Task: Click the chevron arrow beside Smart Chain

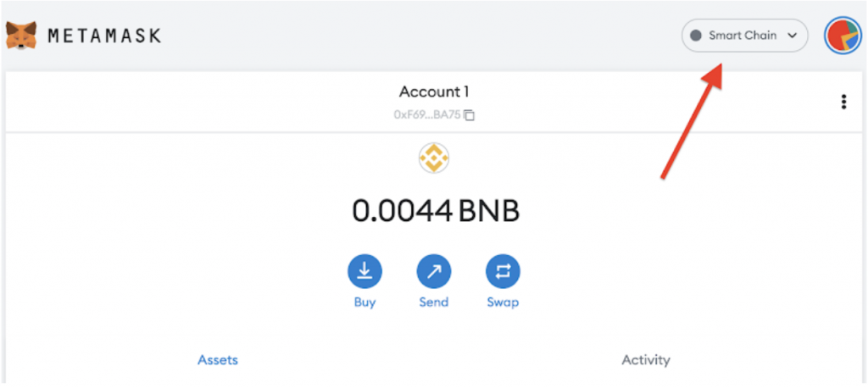Action: click(x=793, y=36)
